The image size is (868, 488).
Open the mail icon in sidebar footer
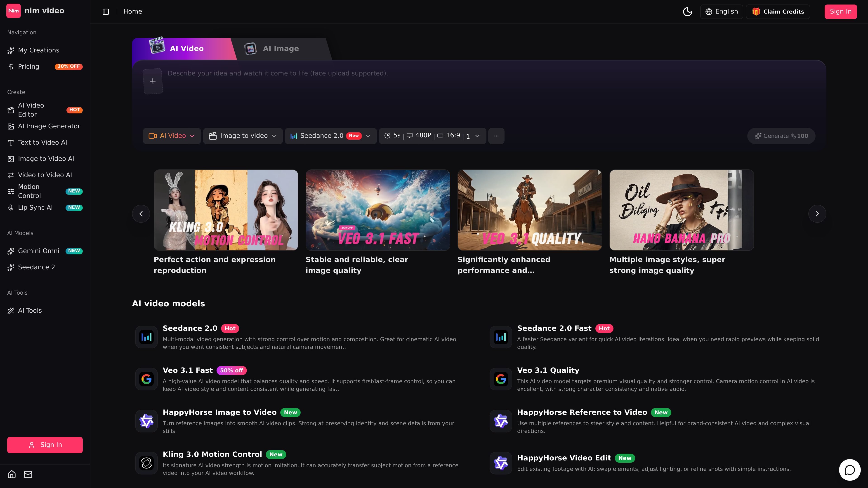coord(28,474)
